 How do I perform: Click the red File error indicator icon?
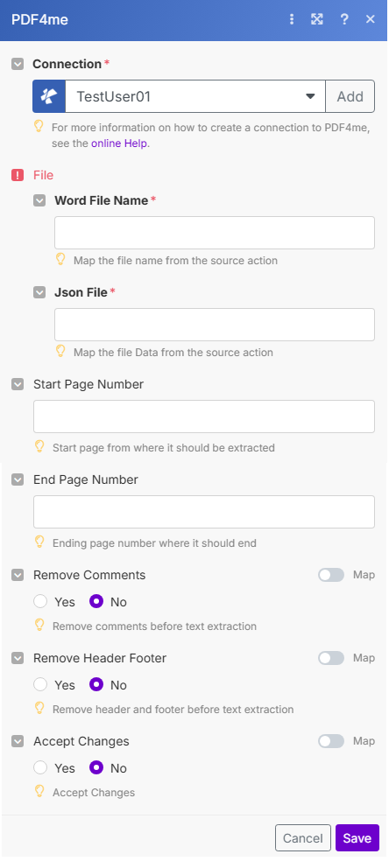18,176
